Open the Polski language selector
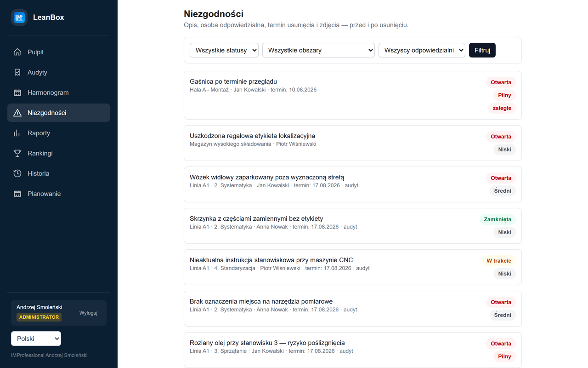The width and height of the screenshot is (588, 368). click(x=36, y=339)
